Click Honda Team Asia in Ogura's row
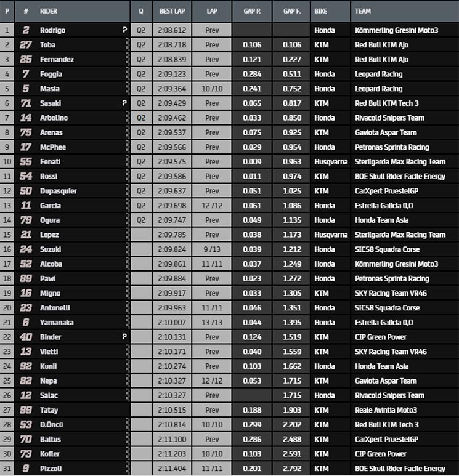 [381, 220]
